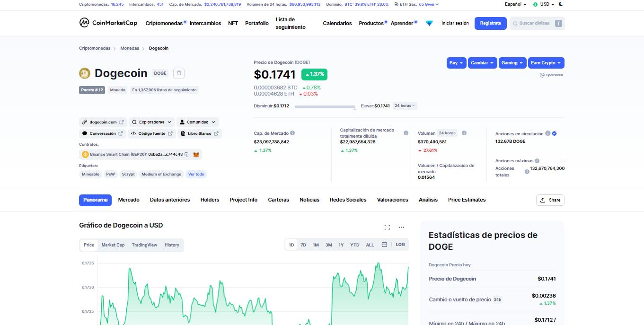Click the Dogecoin coin logo
The image size is (644, 325).
[x=85, y=73]
